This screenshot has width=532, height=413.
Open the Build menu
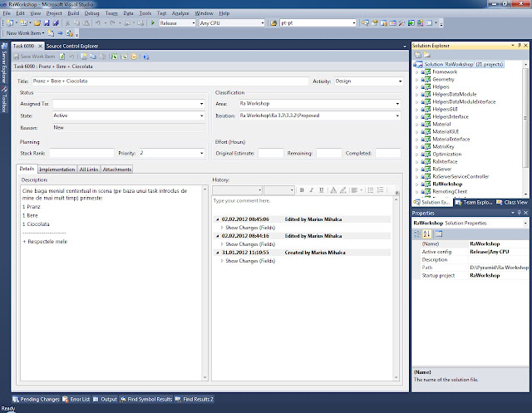[73, 13]
